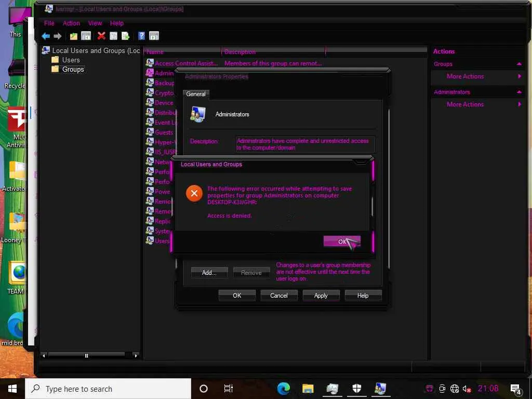
Task: Open the Windows Security shield taskbar icon
Action: [x=356, y=389]
